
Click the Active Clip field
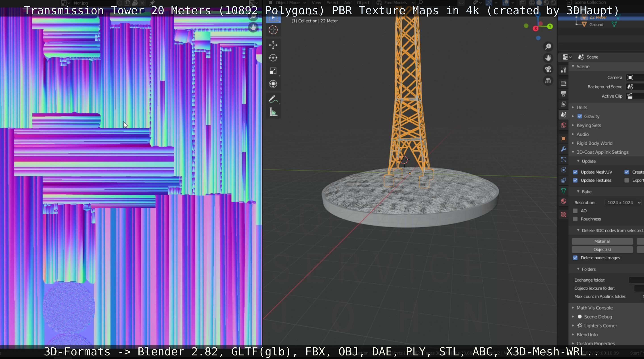635,96
